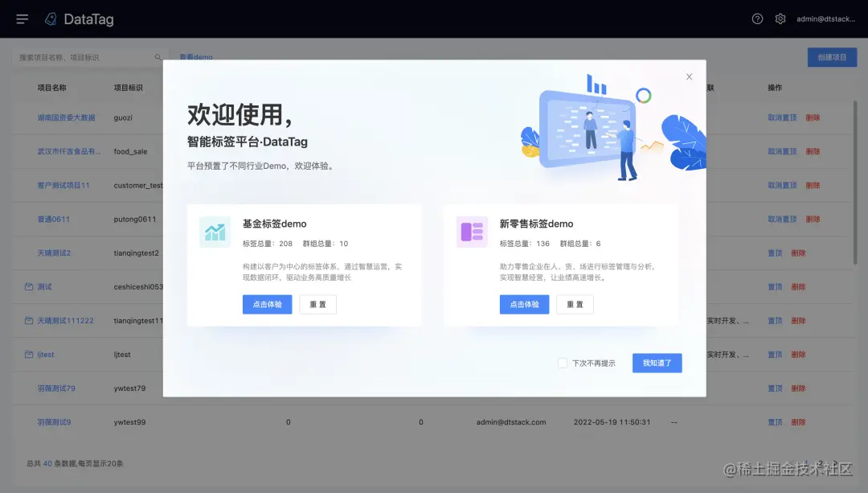The image size is (868, 493).
Task: Click 删除 for 普通0611 row
Action: tap(813, 220)
